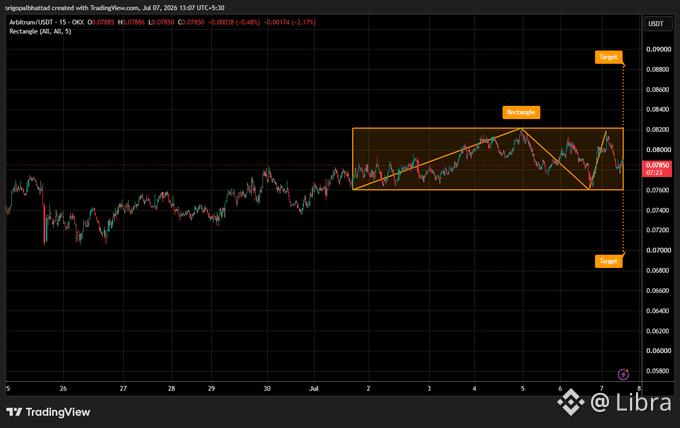The width and height of the screenshot is (680, 428).
Task: Click the 0.07600 price axis label
Action: click(658, 190)
